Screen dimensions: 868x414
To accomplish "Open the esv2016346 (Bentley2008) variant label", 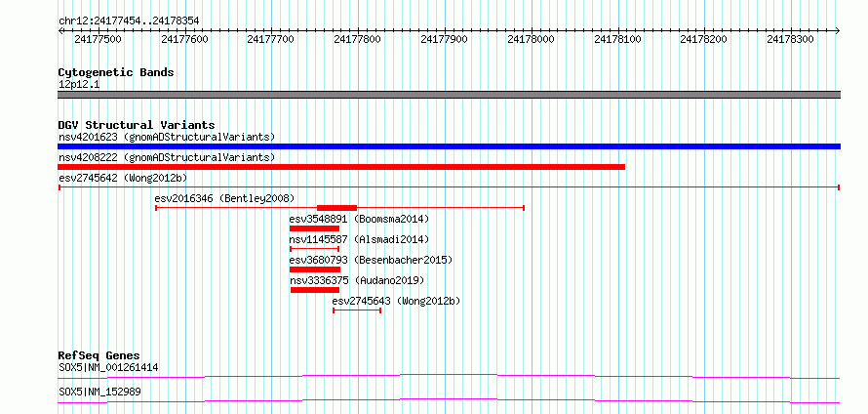I will (x=224, y=198).
